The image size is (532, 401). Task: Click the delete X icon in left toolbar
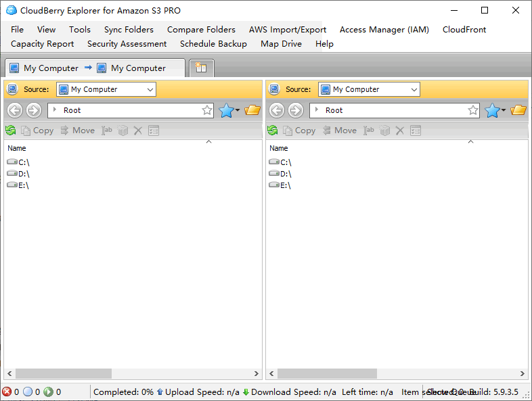point(138,131)
